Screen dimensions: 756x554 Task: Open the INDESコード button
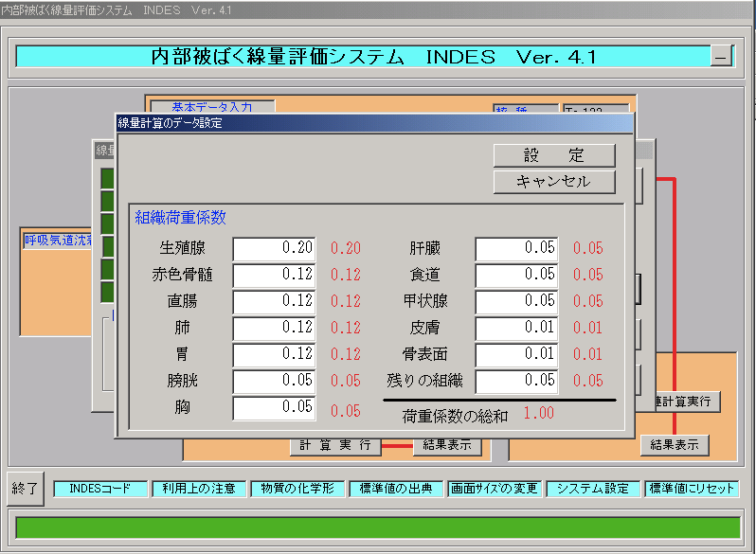pos(101,489)
